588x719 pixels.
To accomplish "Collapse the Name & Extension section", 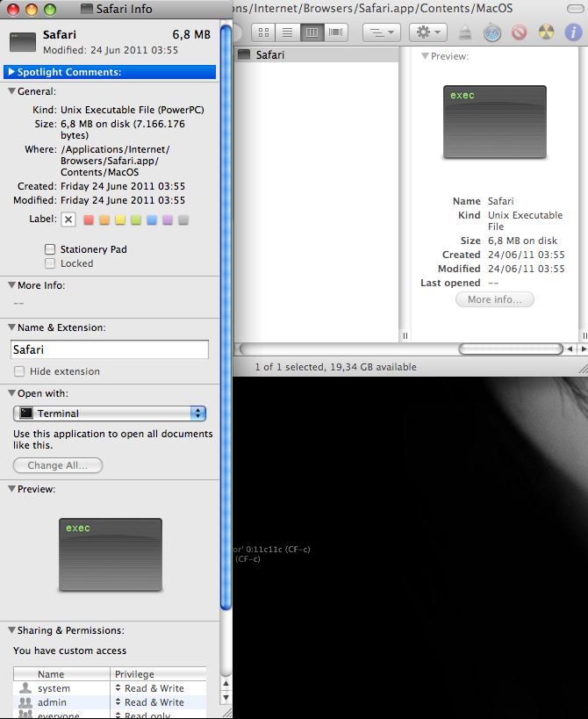I will point(12,327).
